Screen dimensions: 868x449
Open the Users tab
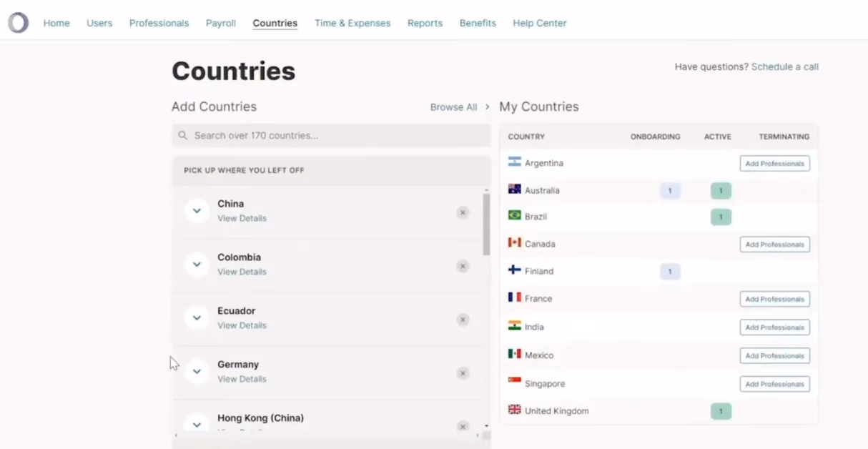pyautogui.click(x=99, y=23)
